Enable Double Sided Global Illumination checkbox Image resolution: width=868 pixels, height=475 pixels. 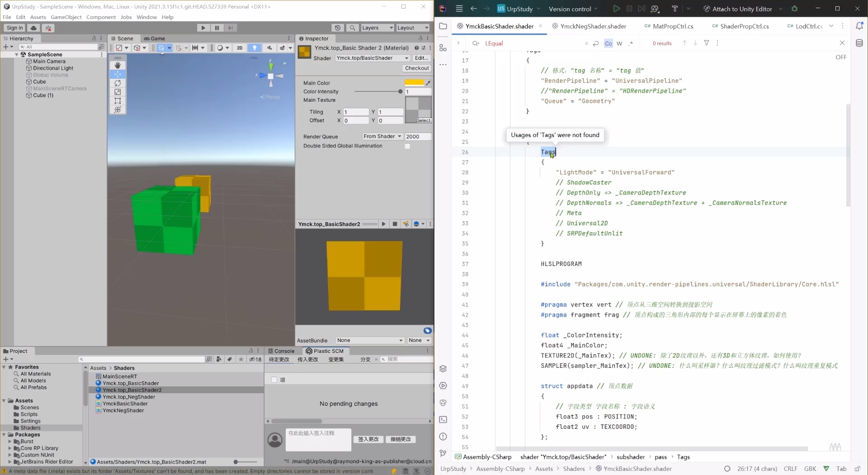pyautogui.click(x=408, y=146)
